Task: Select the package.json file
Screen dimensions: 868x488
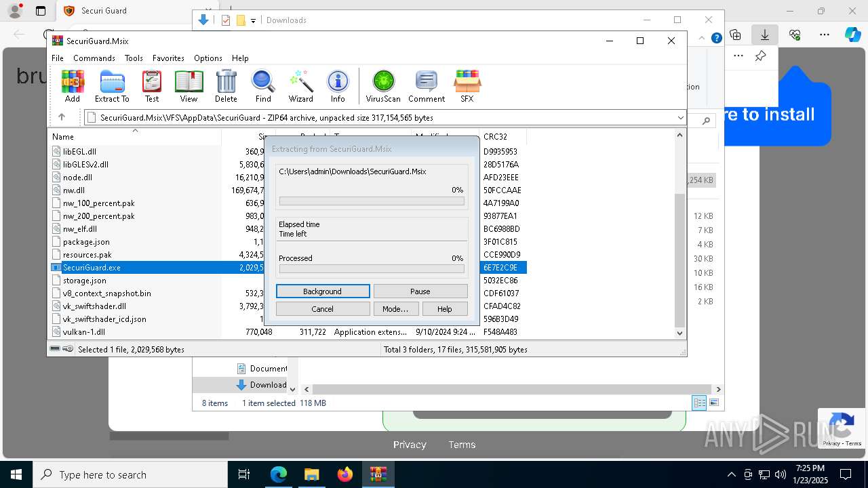Action: tap(86, 242)
